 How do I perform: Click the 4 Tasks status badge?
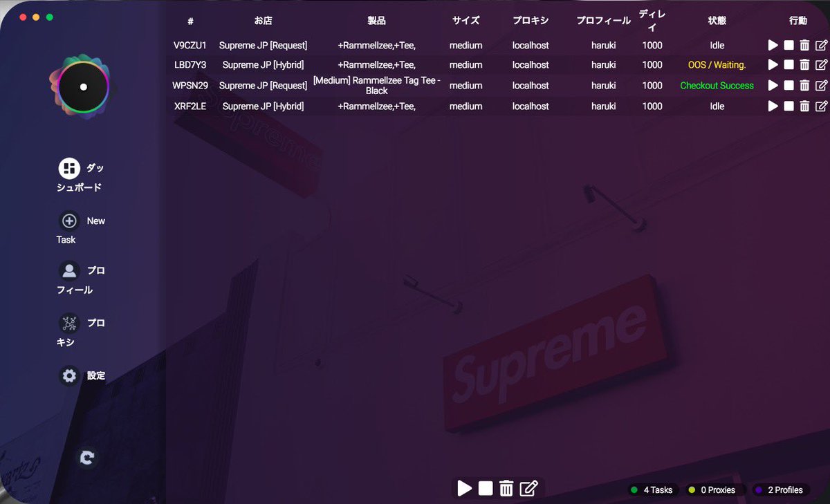coord(652,489)
